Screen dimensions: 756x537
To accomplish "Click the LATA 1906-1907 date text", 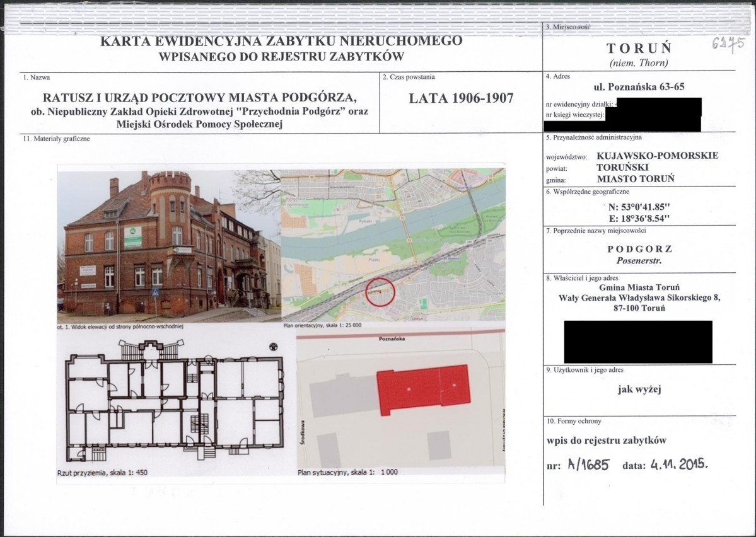I will tap(461, 98).
